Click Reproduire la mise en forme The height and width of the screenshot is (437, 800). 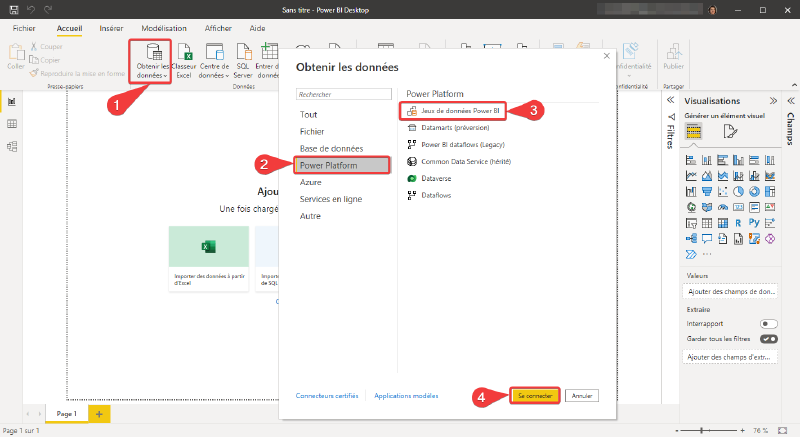pos(77,73)
